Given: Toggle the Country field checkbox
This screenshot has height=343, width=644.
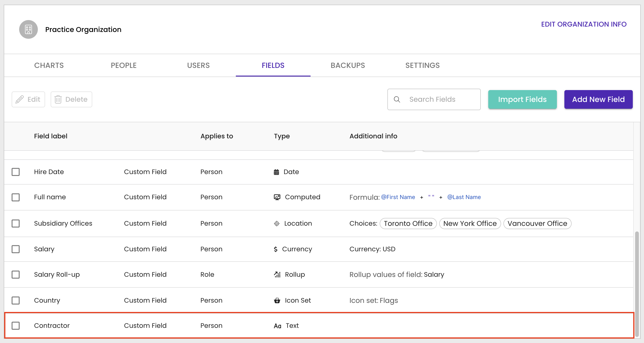Looking at the screenshot, I should coord(15,300).
